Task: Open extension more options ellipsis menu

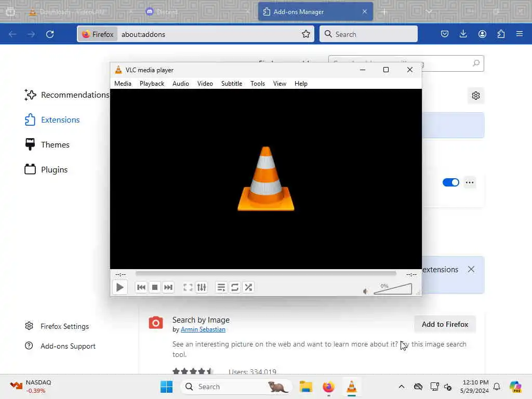Action: click(x=470, y=182)
